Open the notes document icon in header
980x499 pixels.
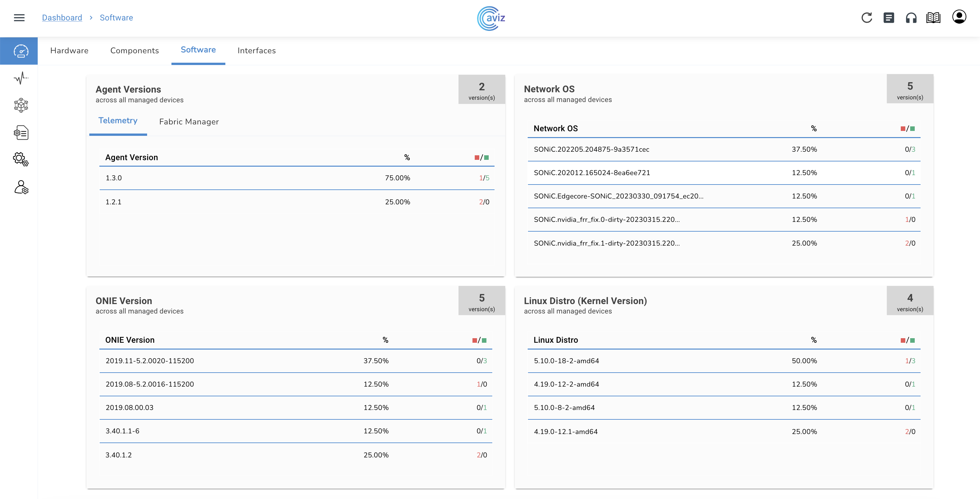888,18
